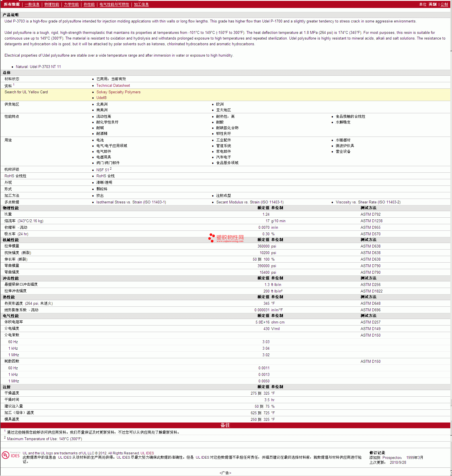Click the 注射成型 processing method text

[x=223, y=195]
